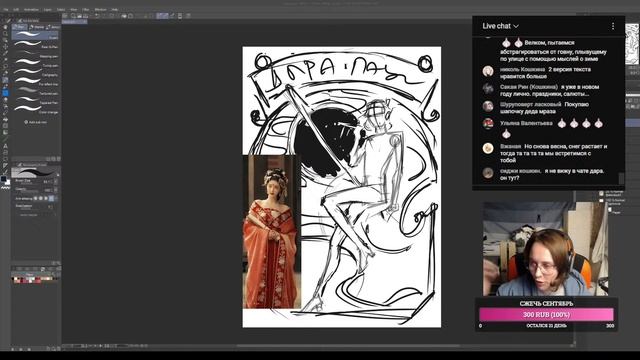Select the Hand move tool
The width and height of the screenshot is (640, 360).
(5, 27)
